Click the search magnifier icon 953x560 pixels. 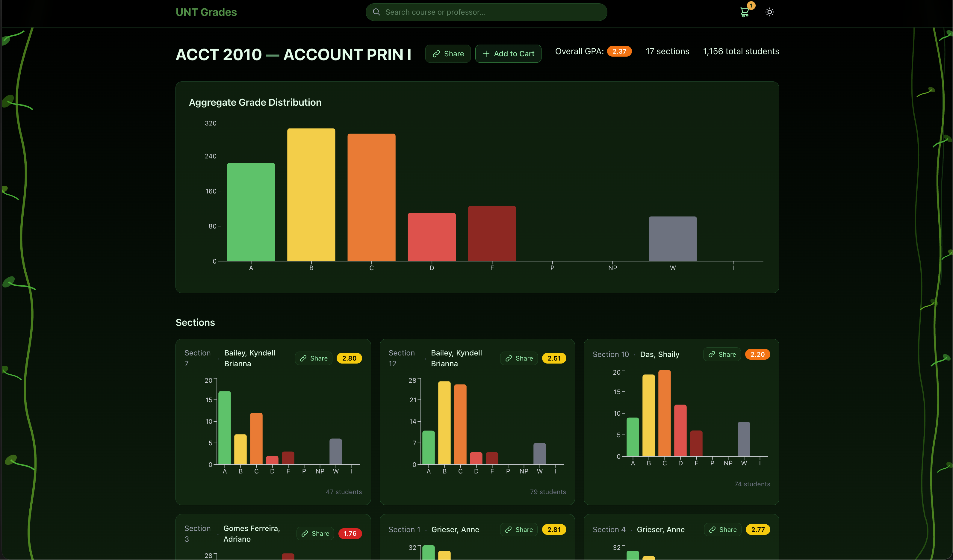(x=376, y=12)
